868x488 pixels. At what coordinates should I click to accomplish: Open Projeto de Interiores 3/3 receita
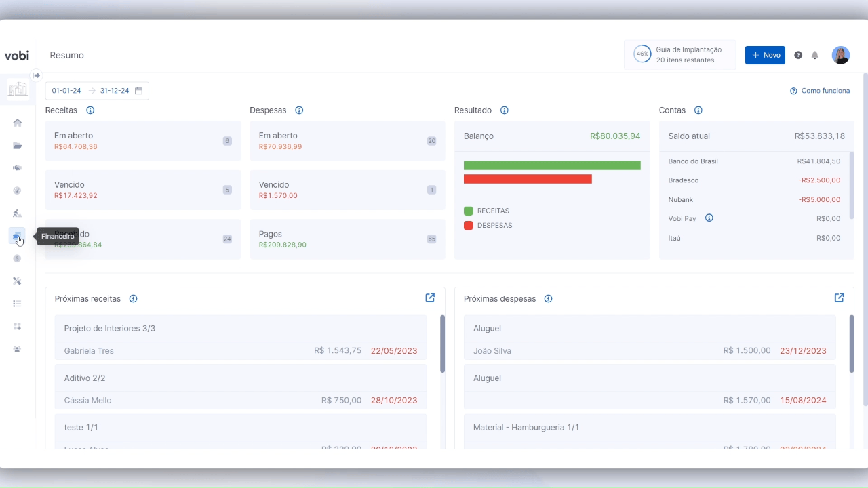coord(241,339)
